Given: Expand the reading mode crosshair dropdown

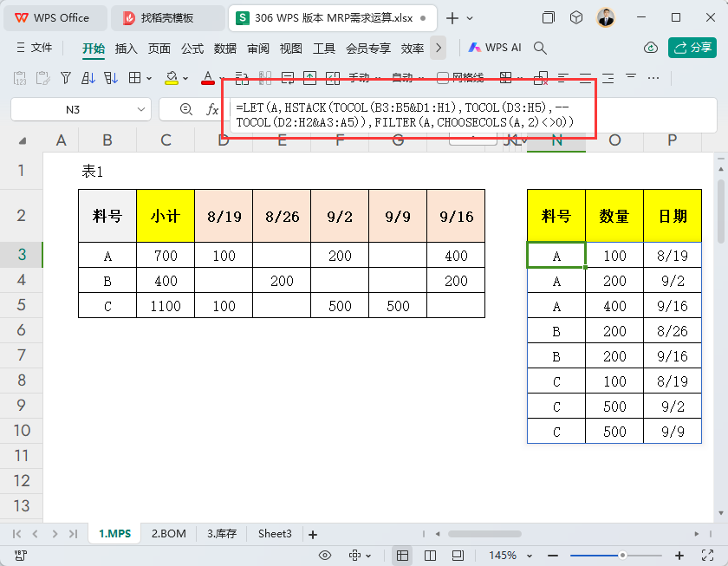Looking at the screenshot, I should (368, 556).
